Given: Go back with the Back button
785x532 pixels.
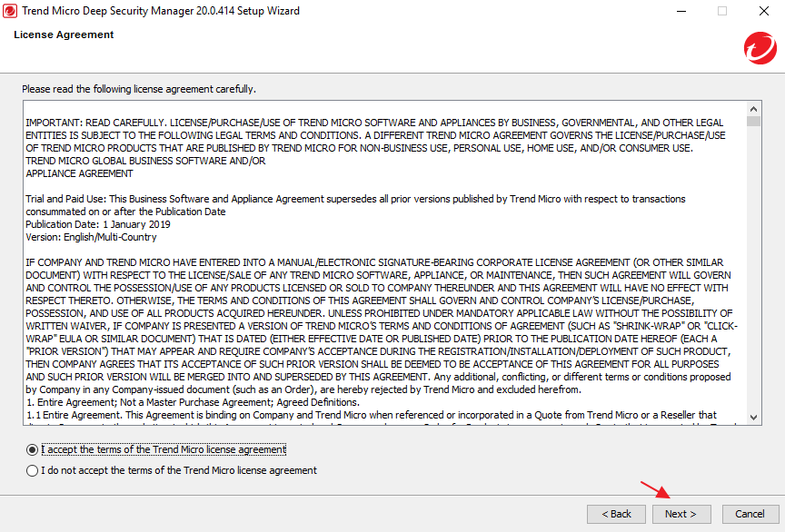Looking at the screenshot, I should (x=616, y=514).
